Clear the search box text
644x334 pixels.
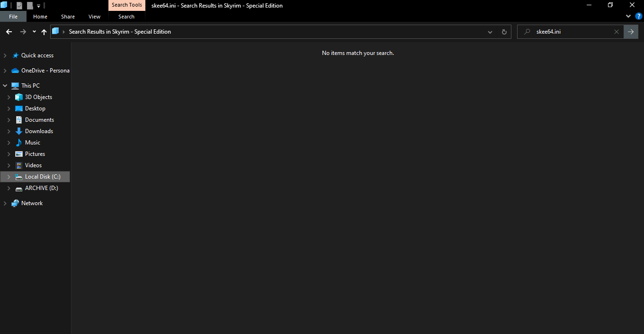point(616,32)
